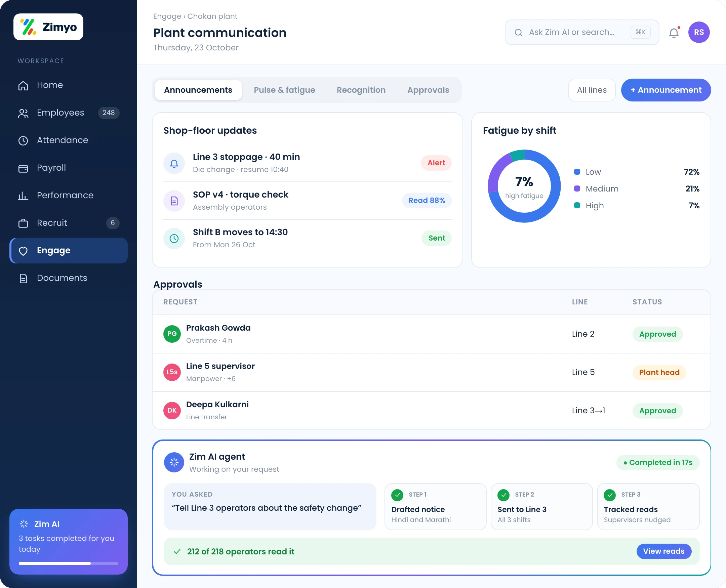Open Documents from the sidebar
726x588 pixels.
coord(69,278)
